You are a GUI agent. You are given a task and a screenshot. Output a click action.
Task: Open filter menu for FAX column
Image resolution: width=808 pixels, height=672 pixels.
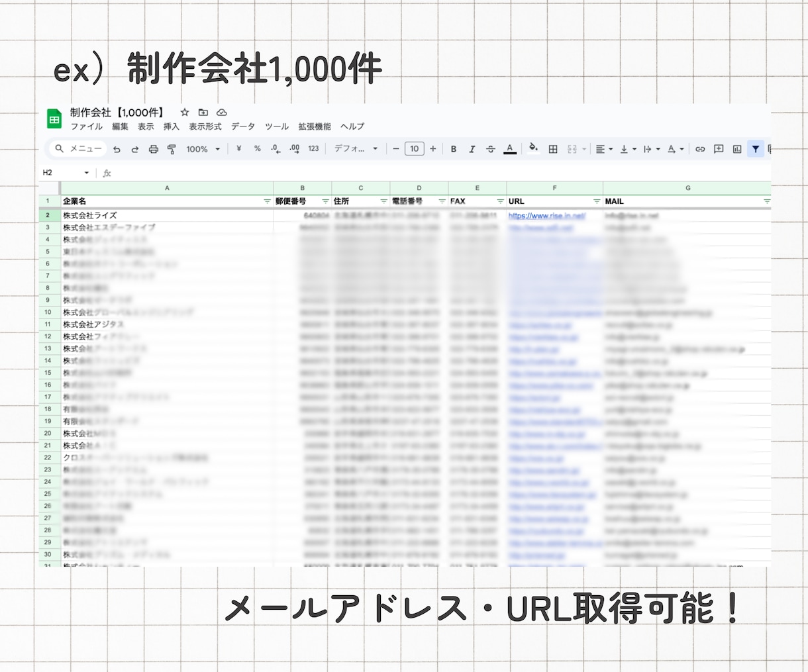click(x=500, y=201)
